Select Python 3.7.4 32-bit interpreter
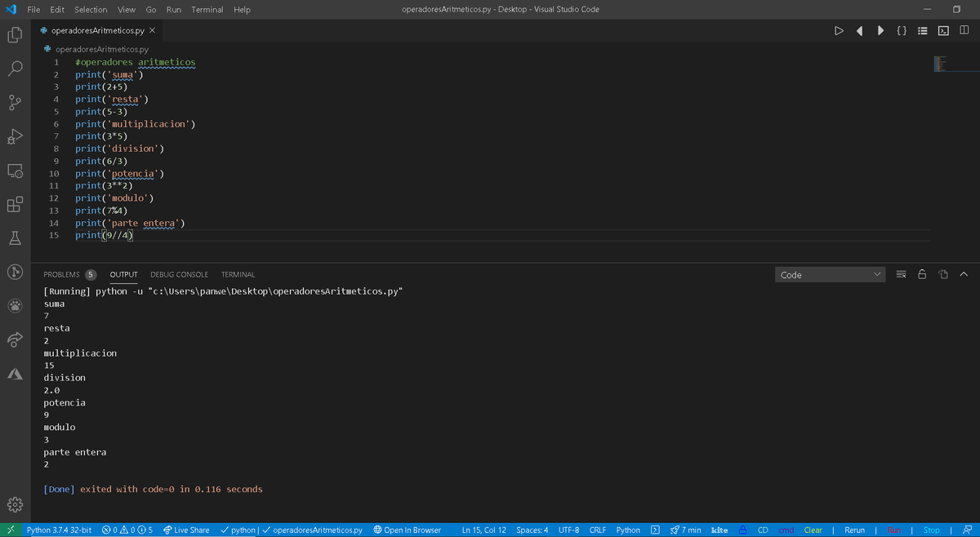This screenshot has width=980, height=537. click(60, 530)
